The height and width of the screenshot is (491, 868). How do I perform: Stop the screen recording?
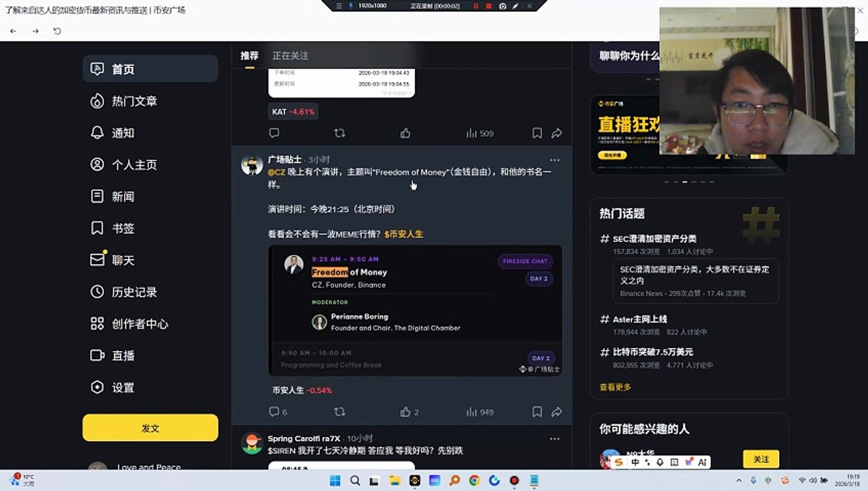489,5
